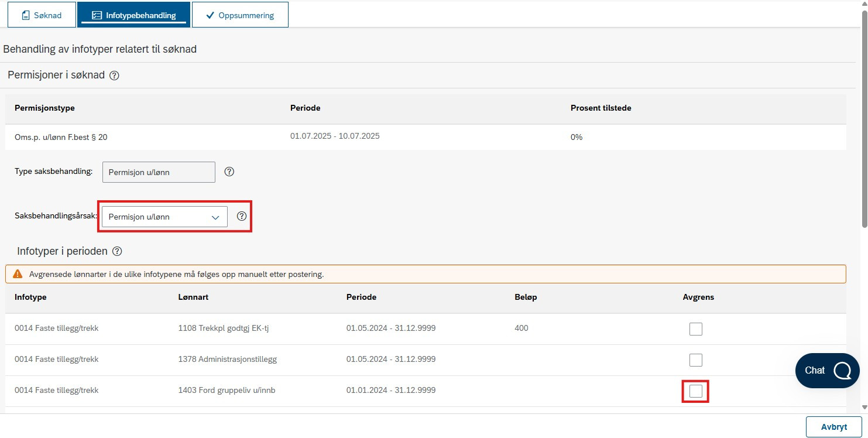Tick Avgrens checkbox for 1378 Administrasjonstillegg

[x=695, y=360]
